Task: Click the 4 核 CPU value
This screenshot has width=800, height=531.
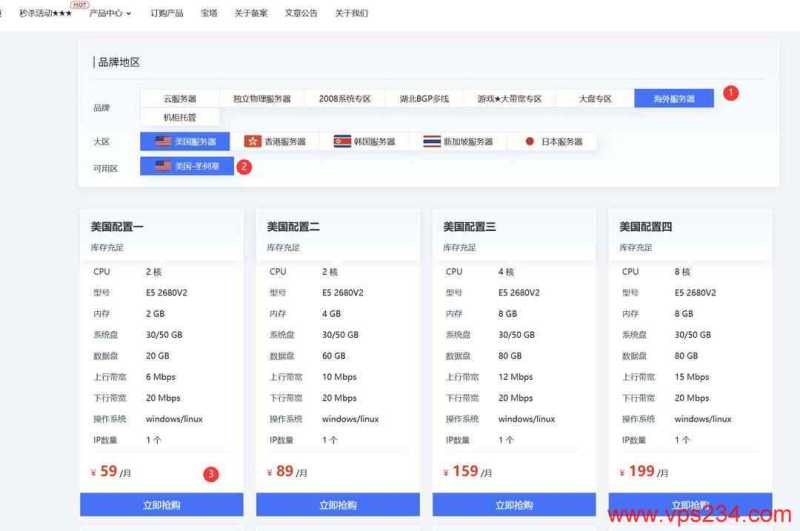Action: (506, 272)
